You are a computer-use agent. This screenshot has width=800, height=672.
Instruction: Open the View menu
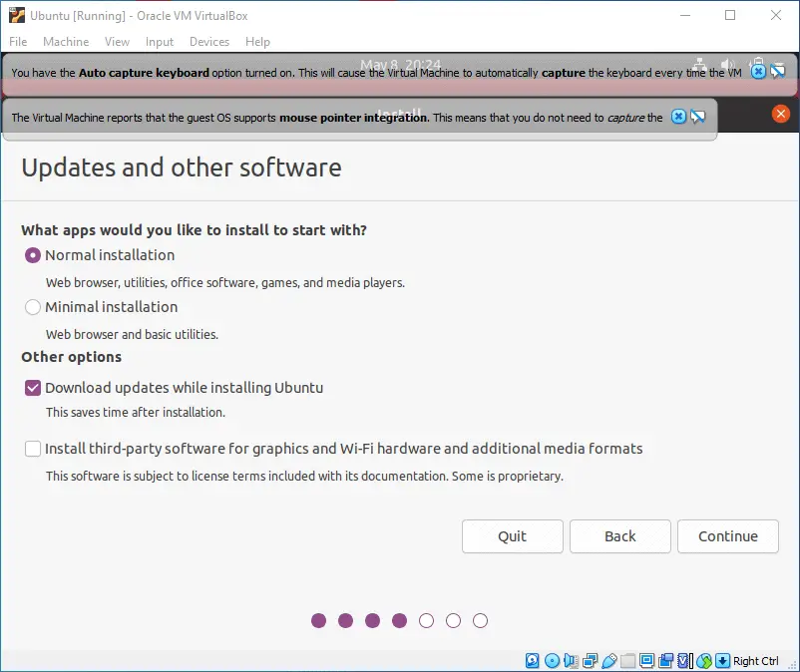coord(117,41)
